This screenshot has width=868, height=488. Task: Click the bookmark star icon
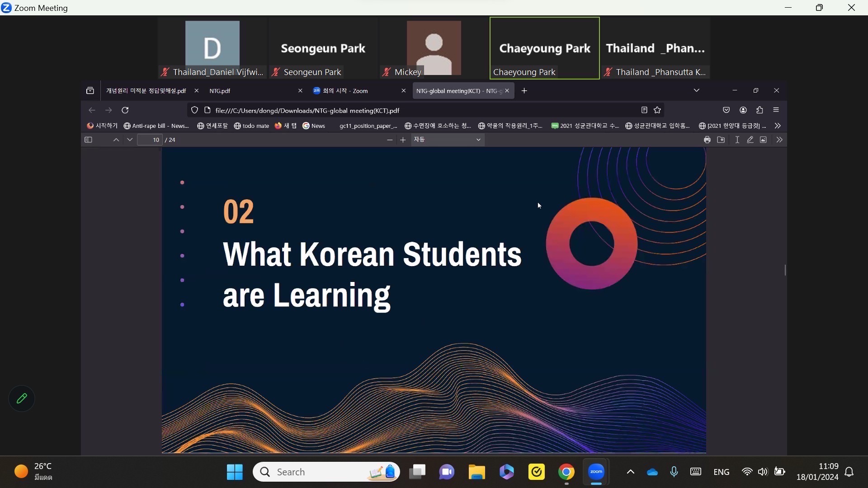(x=657, y=110)
